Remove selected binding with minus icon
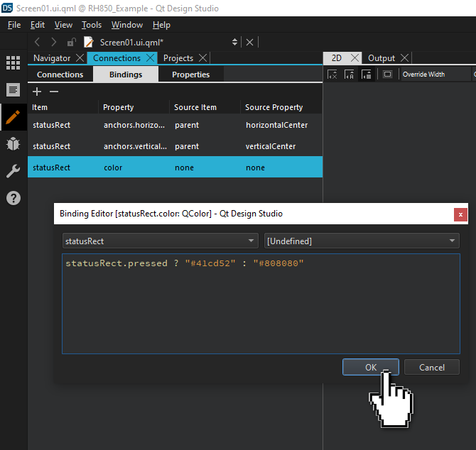476x450 pixels. pyautogui.click(x=53, y=92)
